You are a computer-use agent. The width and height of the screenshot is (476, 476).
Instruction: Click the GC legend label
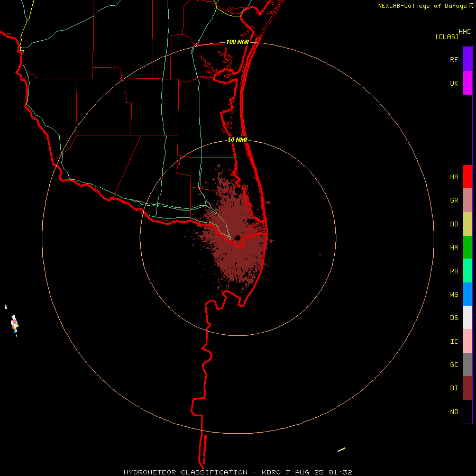[454, 365]
